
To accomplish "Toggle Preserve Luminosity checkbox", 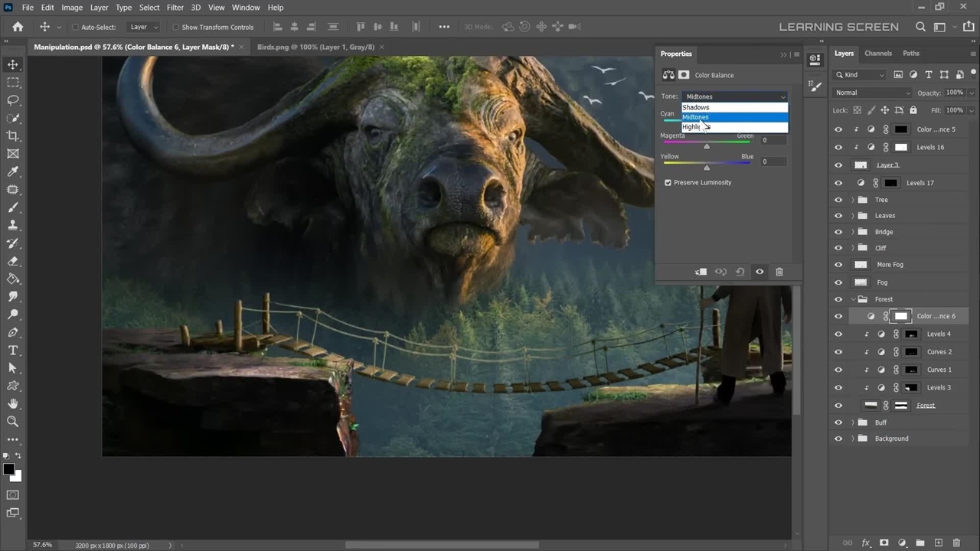I will [x=668, y=183].
